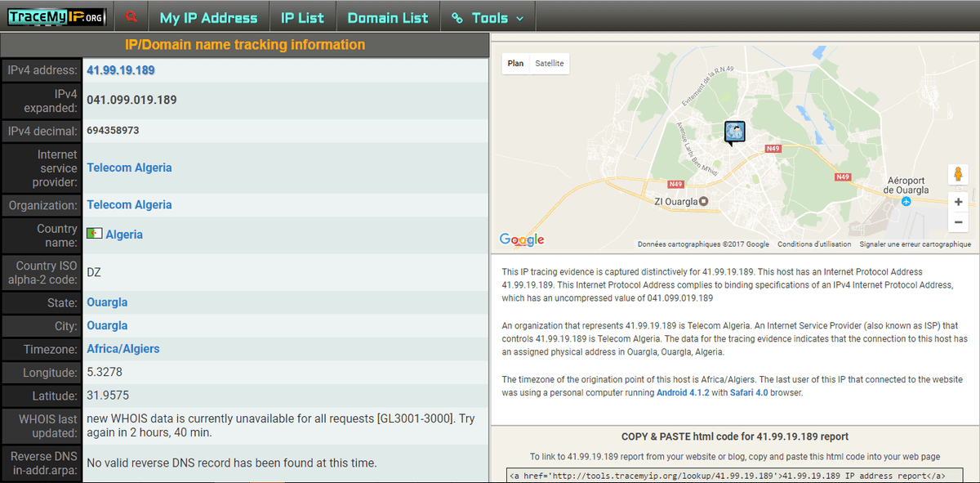The height and width of the screenshot is (483, 980).
Task: Open the Telecom Algeria ISP link
Action: (x=129, y=168)
